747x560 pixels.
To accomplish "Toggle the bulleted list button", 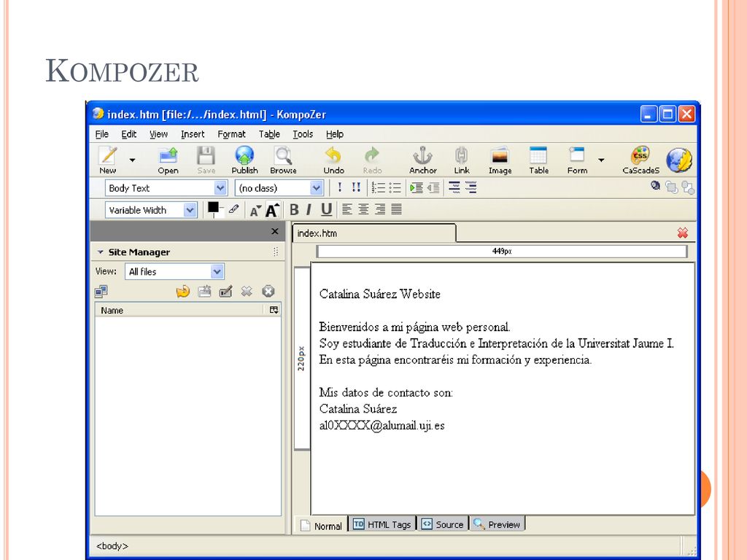I will [x=395, y=187].
